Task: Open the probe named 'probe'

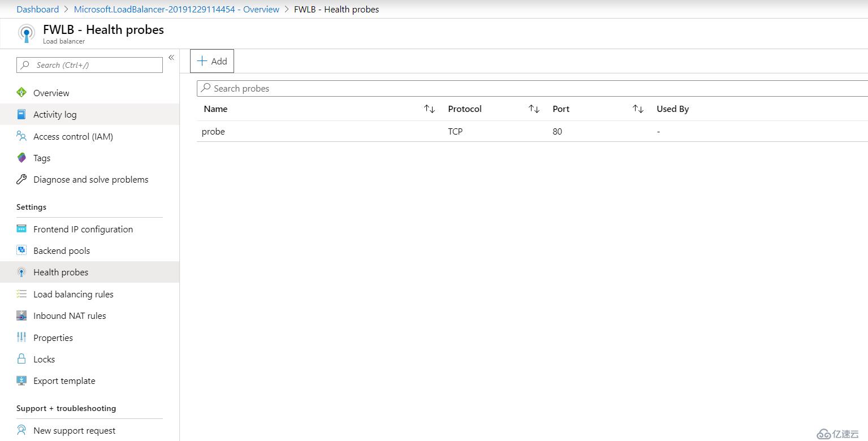Action: pos(213,131)
